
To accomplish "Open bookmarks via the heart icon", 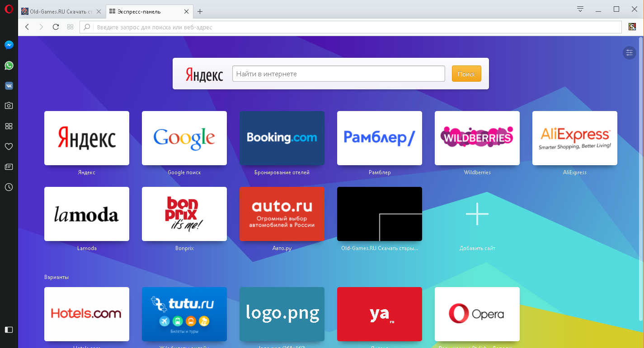I will (x=9, y=146).
